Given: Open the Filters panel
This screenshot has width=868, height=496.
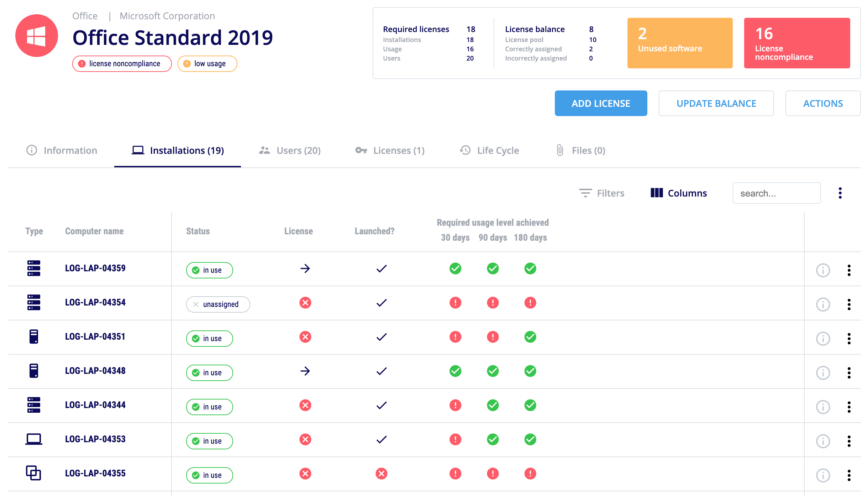Looking at the screenshot, I should [601, 193].
